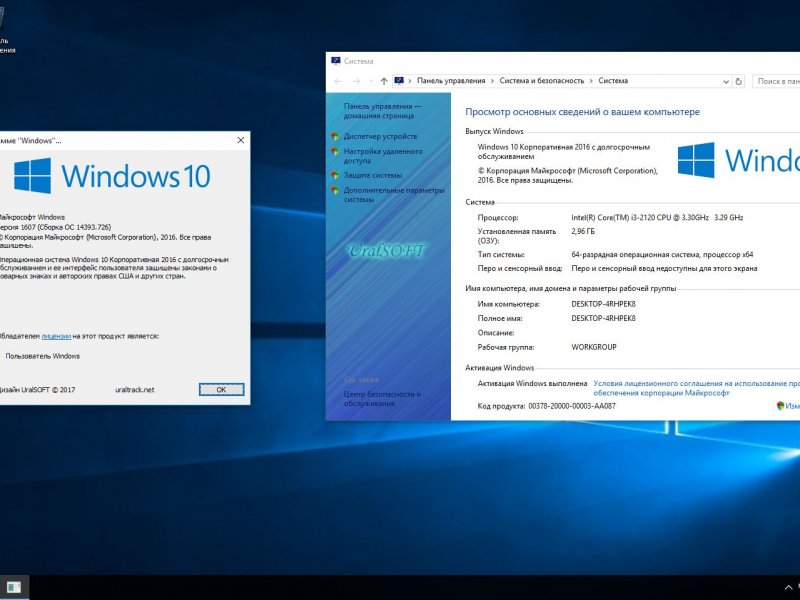Click the taskbar button at the bottom left

coord(14,587)
